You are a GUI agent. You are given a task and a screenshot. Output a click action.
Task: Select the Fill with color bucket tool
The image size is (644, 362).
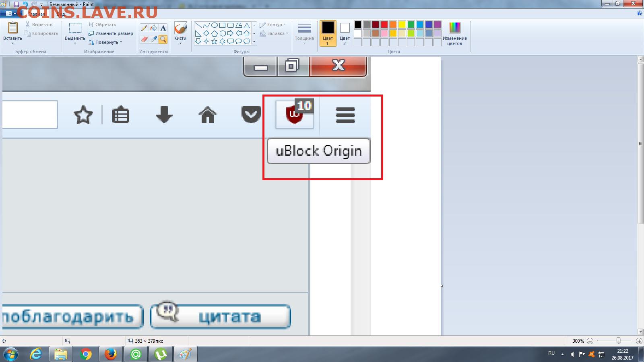tap(153, 28)
